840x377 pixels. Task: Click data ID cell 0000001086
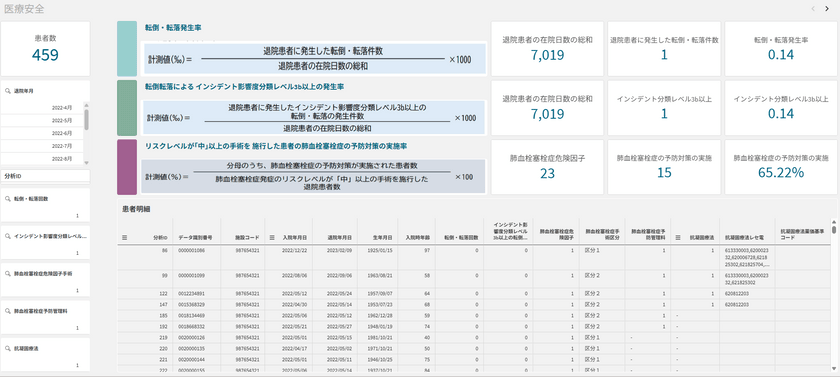191,250
